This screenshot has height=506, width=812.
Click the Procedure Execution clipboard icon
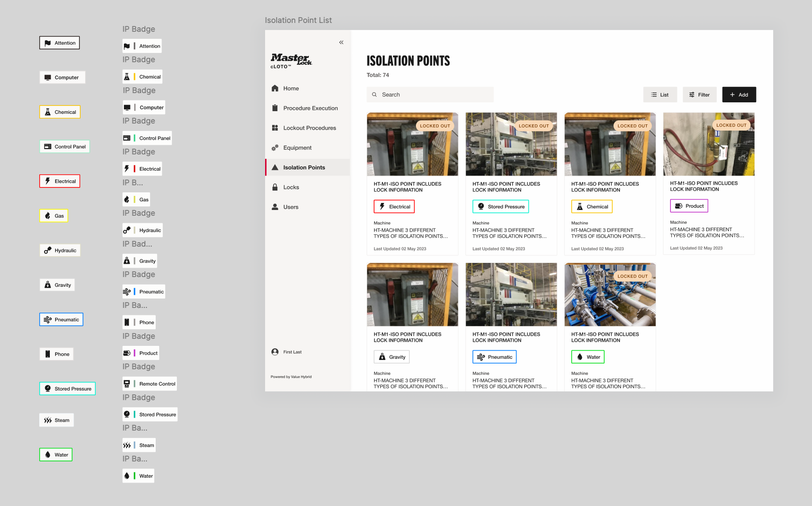275,108
